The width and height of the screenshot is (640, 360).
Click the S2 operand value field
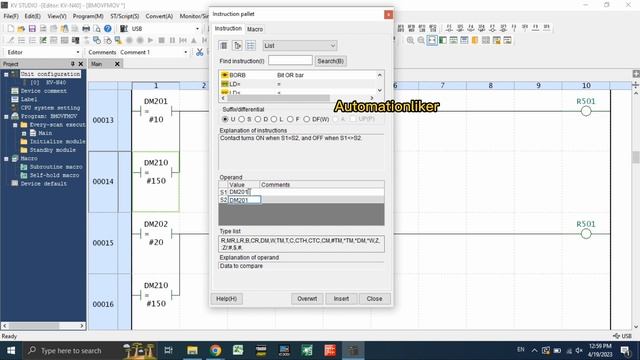point(244,200)
